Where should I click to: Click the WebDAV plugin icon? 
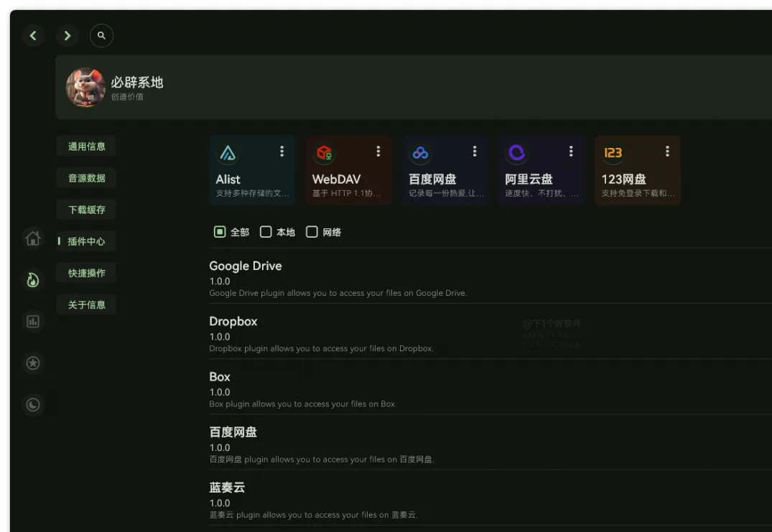pyautogui.click(x=325, y=152)
